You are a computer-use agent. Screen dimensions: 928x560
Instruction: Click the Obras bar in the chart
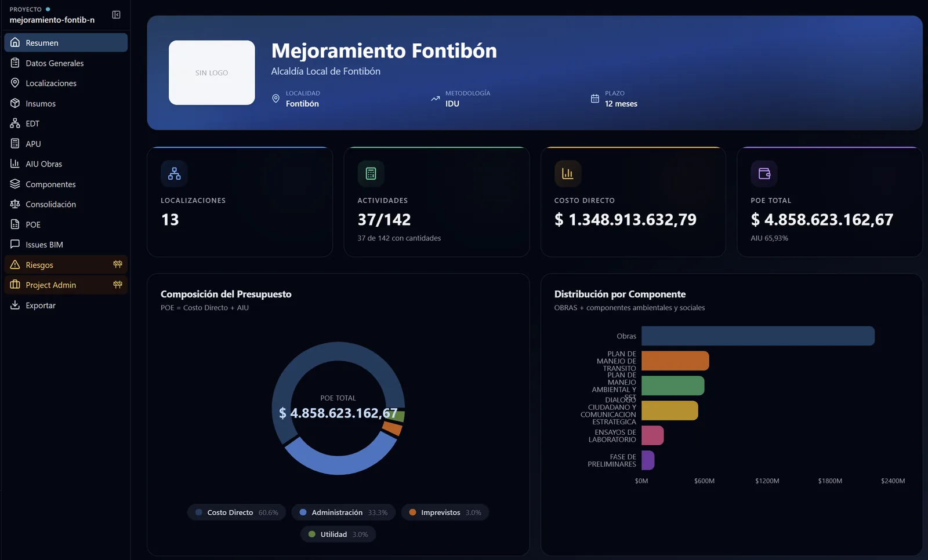[x=758, y=336]
